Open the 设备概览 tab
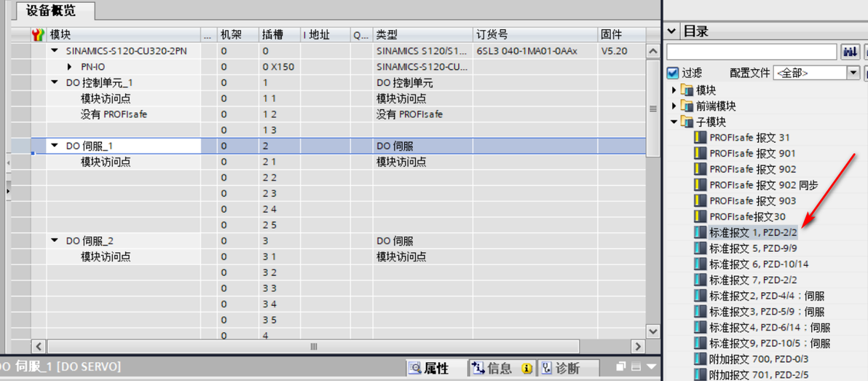This screenshot has height=381, width=868. (54, 10)
